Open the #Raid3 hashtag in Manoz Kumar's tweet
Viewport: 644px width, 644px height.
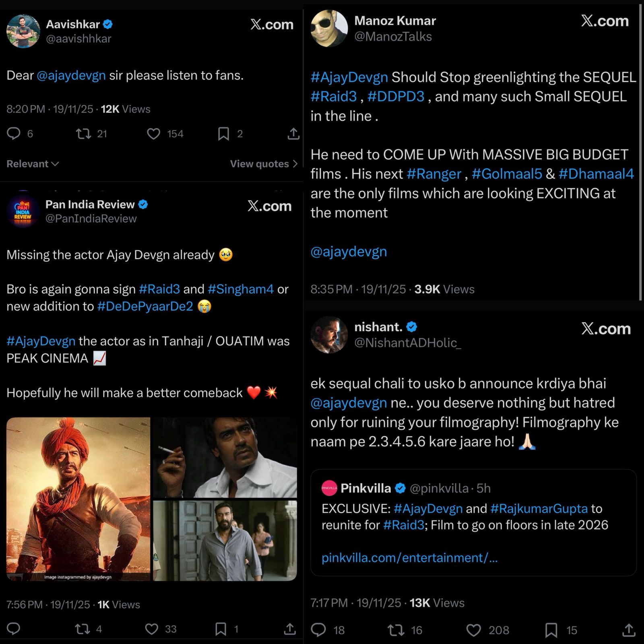[334, 97]
